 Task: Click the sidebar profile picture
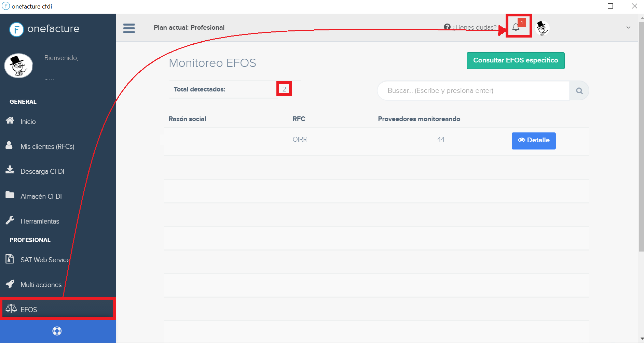point(18,66)
